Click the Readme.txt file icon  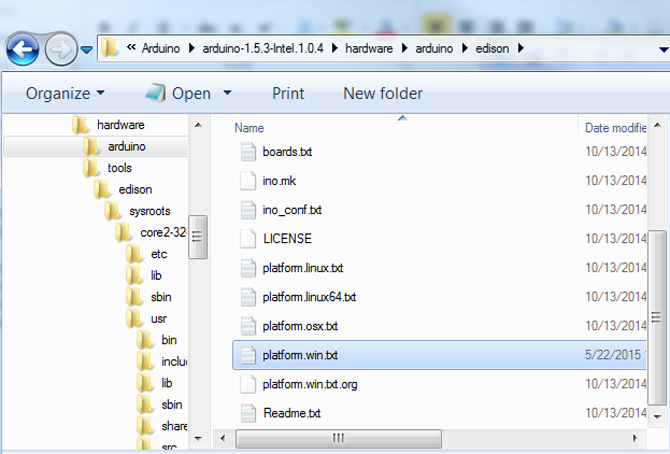click(248, 413)
